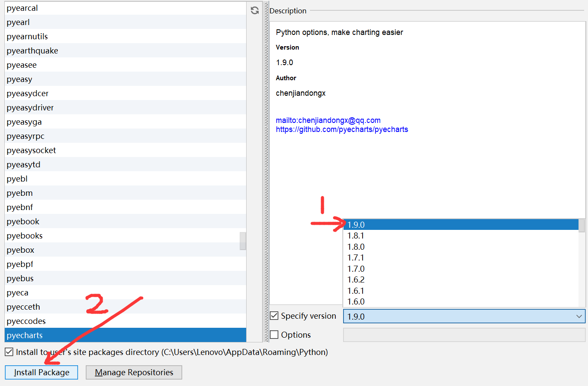The image size is (588, 386).
Task: Enable the Options checkbox
Action: tap(275, 335)
